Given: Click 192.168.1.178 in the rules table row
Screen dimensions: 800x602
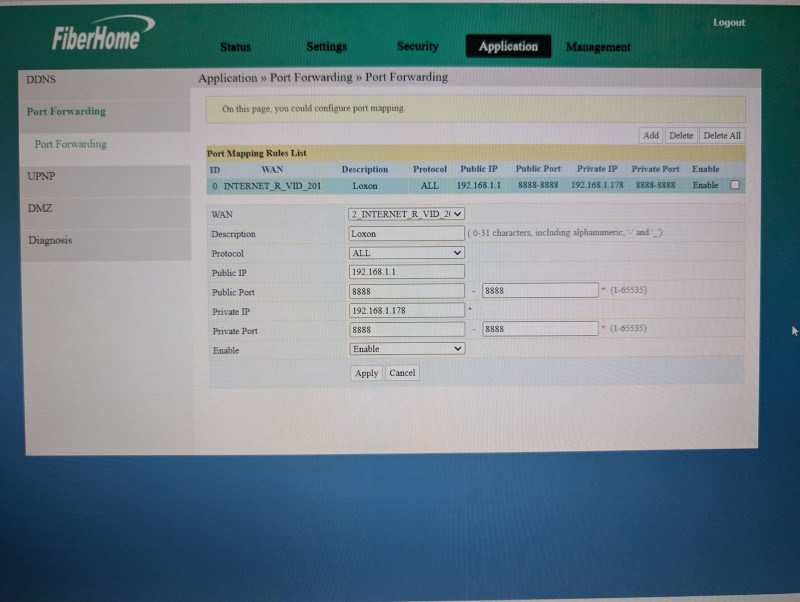Looking at the screenshot, I should (597, 185).
